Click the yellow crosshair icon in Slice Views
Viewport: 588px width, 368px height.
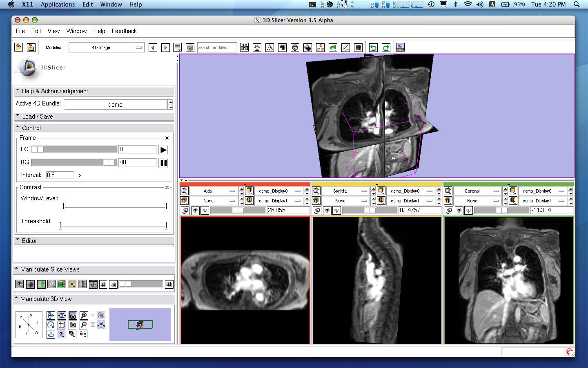click(x=72, y=284)
